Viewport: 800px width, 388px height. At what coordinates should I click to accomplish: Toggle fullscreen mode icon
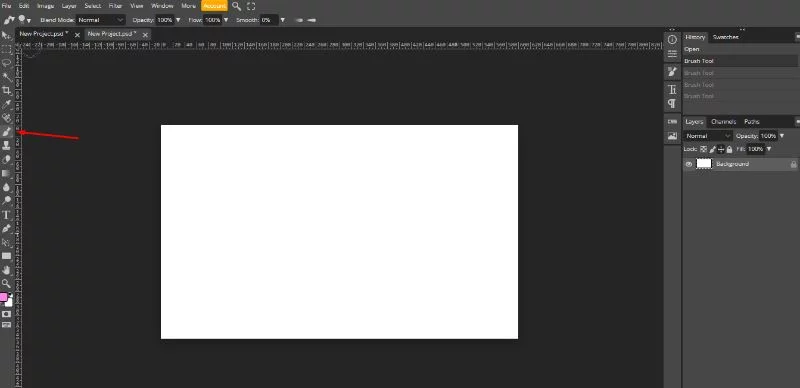(x=251, y=6)
